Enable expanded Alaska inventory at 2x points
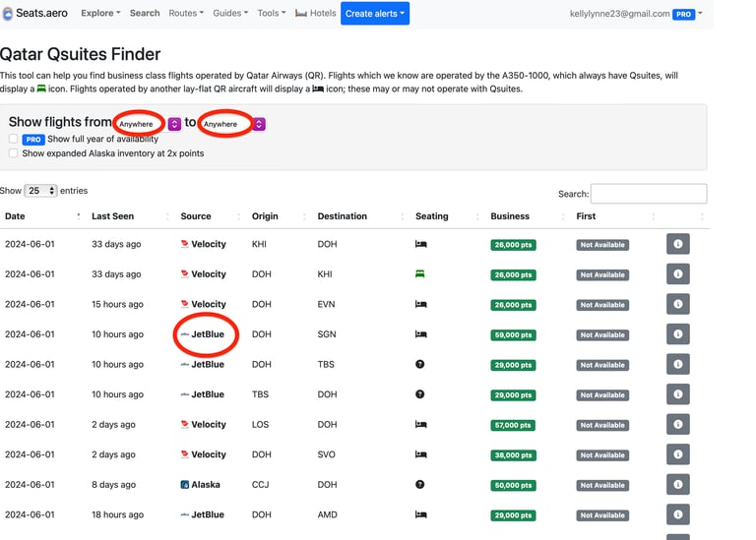The image size is (756, 540). (x=14, y=153)
